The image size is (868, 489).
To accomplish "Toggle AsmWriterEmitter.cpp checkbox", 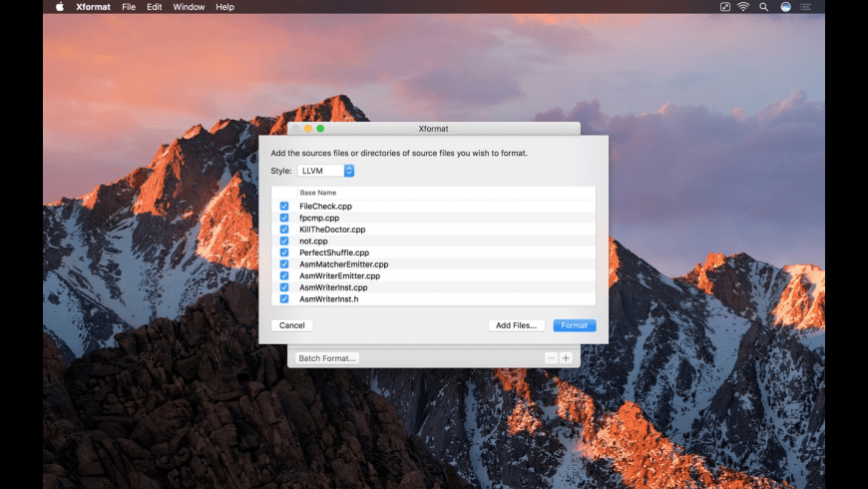I will point(284,275).
